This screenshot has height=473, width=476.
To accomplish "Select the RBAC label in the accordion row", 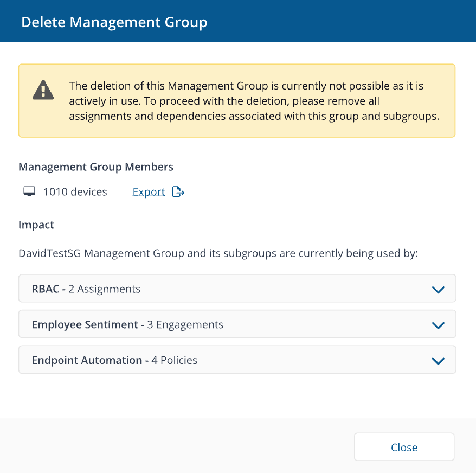I will pyautogui.click(x=45, y=289).
